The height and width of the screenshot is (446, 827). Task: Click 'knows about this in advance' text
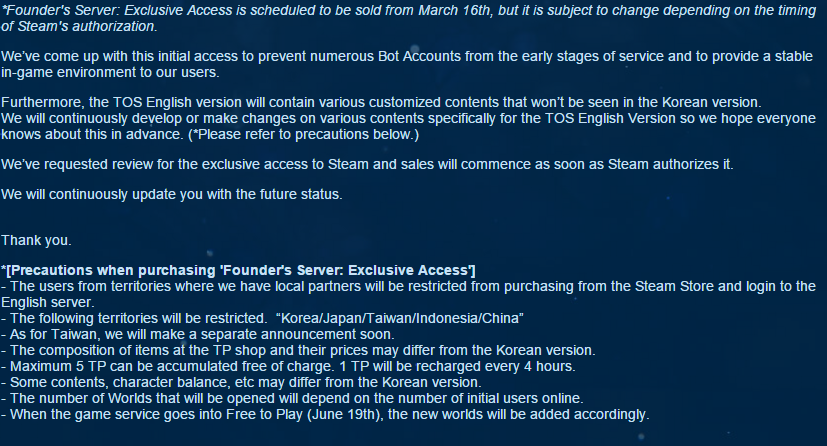click(x=92, y=134)
